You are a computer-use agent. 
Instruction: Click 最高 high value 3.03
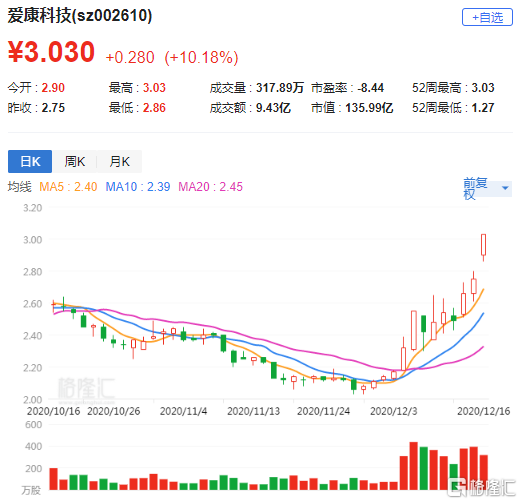154,88
